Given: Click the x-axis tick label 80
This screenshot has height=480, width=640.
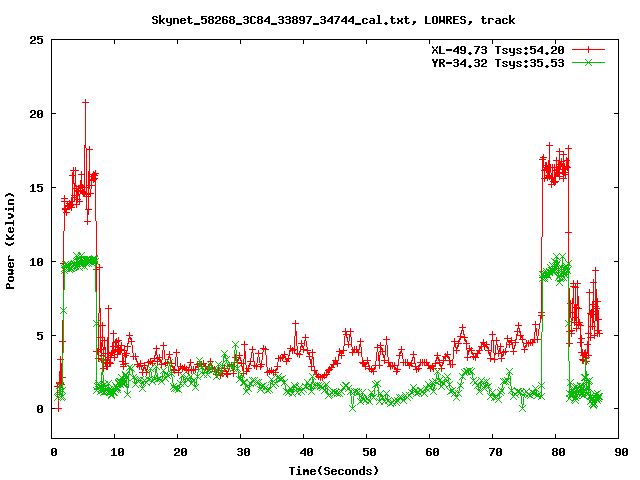Looking at the screenshot, I should tap(558, 452).
